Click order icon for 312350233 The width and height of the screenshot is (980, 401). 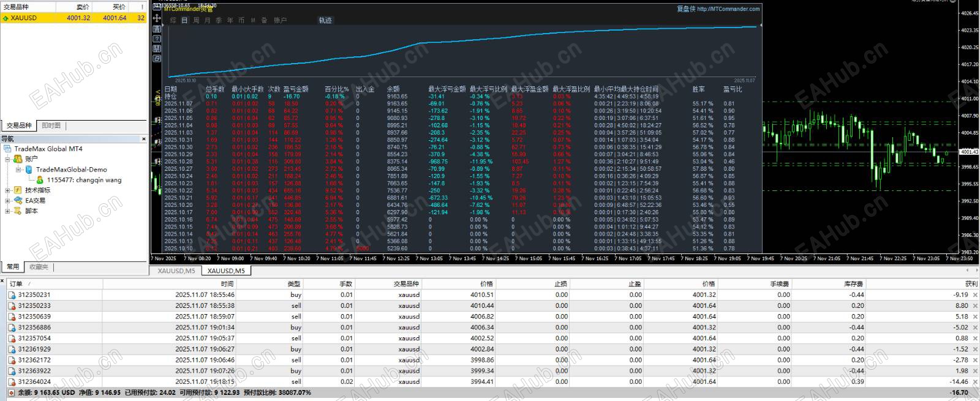[12, 305]
